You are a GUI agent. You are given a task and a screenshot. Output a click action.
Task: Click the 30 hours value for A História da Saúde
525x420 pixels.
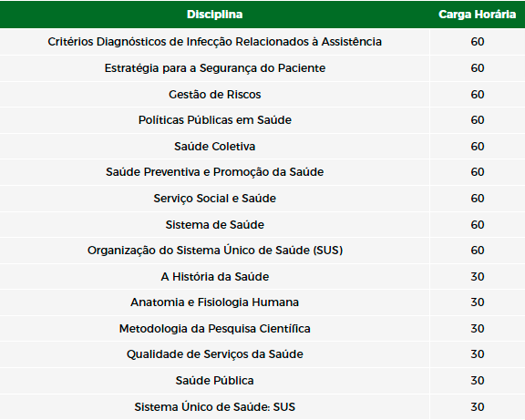tap(477, 277)
